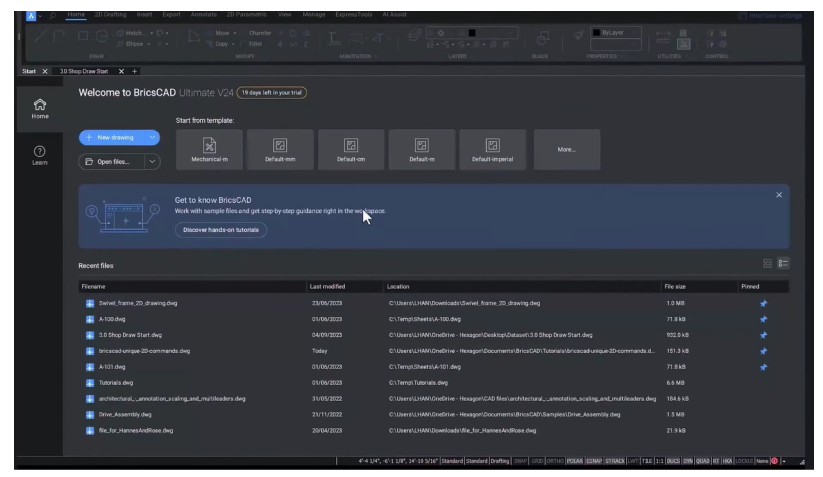Select the Rectangle draw tool
Viewport: 823px width, 477px height.
pos(83,36)
